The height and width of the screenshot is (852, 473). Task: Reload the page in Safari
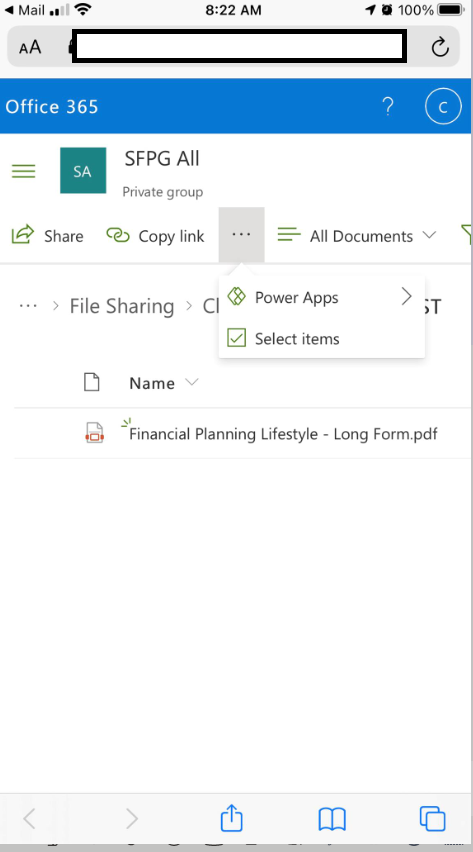click(x=440, y=47)
